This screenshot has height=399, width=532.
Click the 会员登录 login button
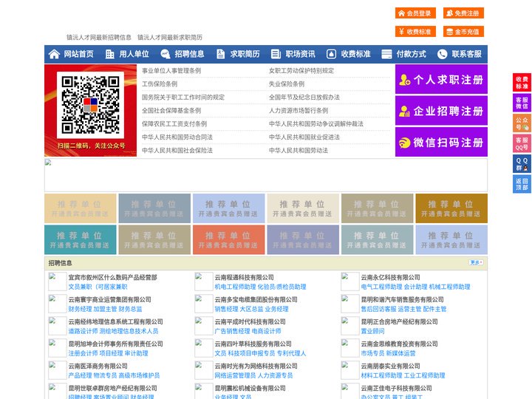[415, 13]
